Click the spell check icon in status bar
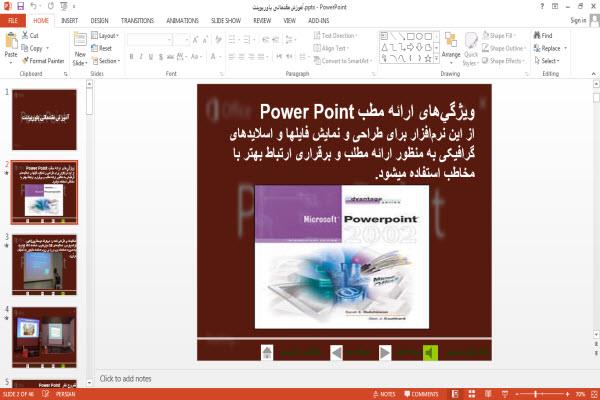The image size is (600, 400). 46,394
